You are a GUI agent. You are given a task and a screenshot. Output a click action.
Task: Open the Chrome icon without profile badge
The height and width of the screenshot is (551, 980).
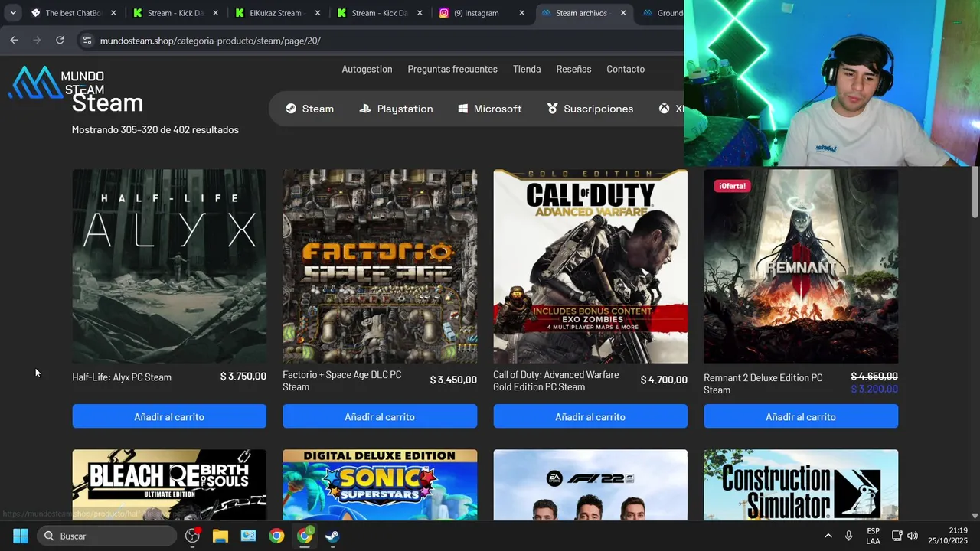tap(276, 536)
